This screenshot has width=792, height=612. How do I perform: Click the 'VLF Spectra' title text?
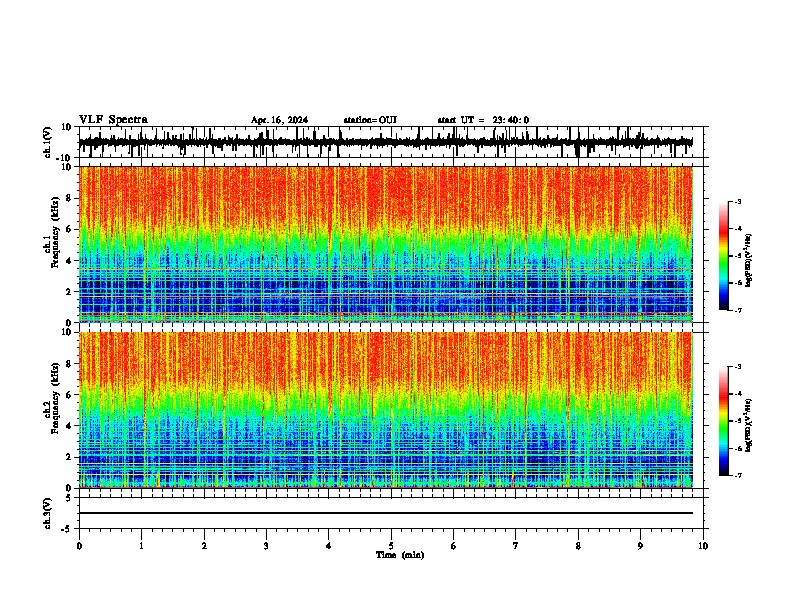tap(113, 120)
